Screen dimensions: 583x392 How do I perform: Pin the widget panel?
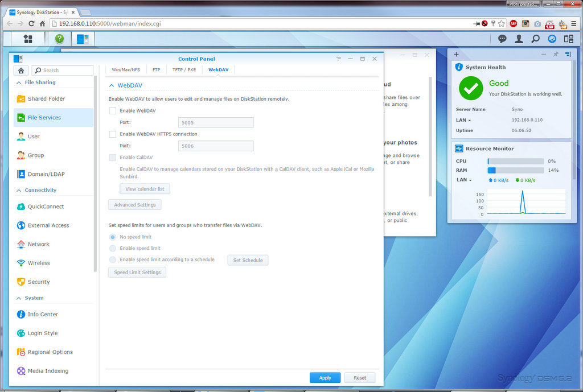[x=556, y=54]
